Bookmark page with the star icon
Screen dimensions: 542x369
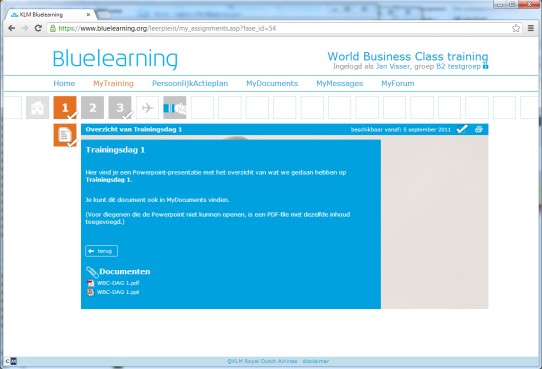[x=516, y=28]
